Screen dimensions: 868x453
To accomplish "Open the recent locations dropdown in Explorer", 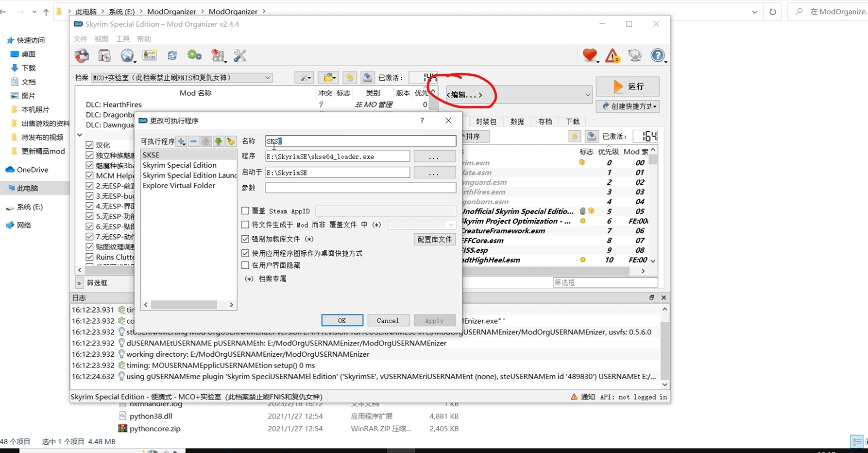I will click(34, 12).
